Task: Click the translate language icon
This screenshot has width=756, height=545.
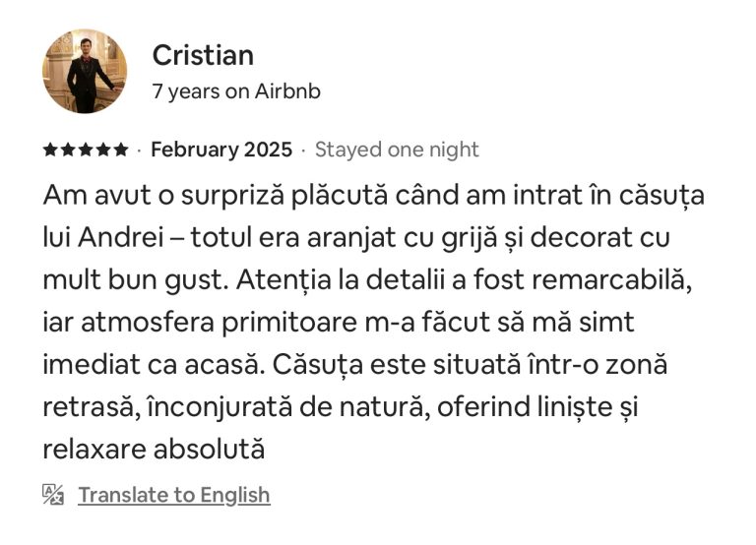Action: (x=53, y=494)
